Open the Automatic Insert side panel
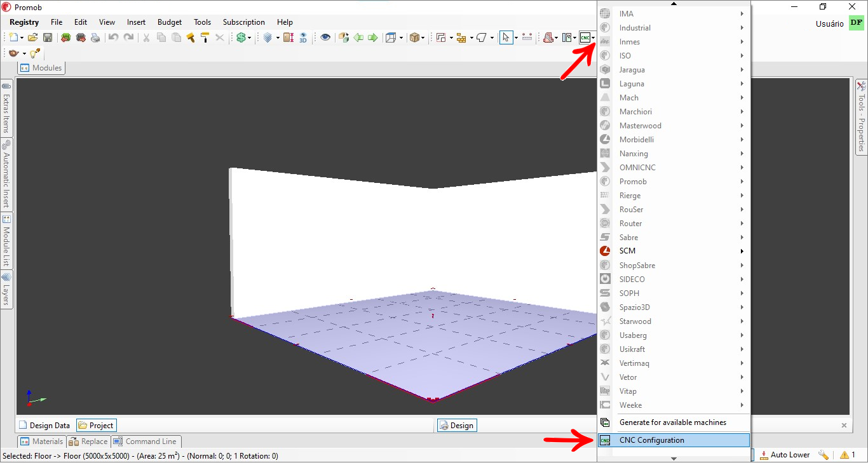 6,175
